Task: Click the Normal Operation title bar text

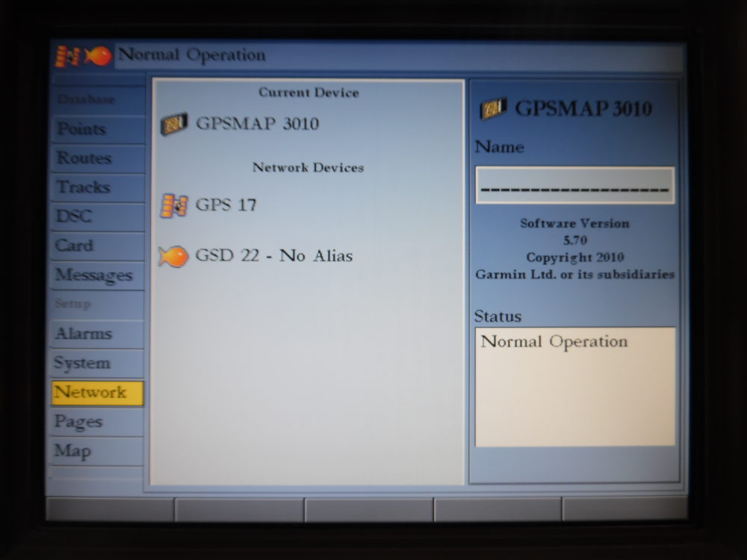Action: coord(191,55)
